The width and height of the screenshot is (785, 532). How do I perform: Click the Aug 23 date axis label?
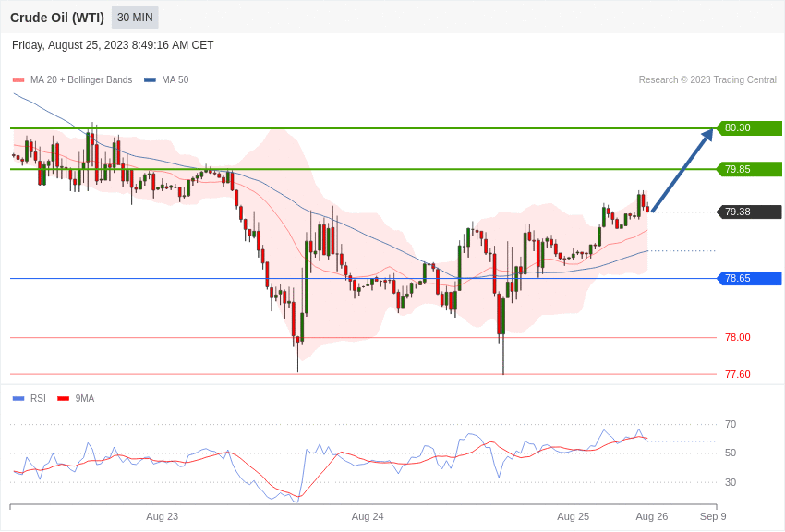[x=163, y=516]
